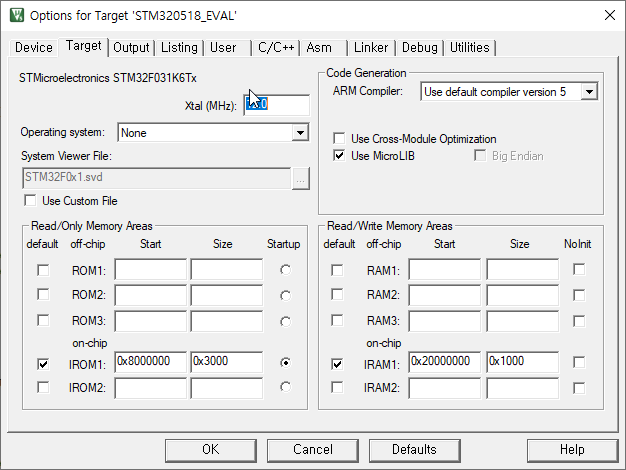
Task: Click the ROM3 Size field
Action: click(227, 321)
